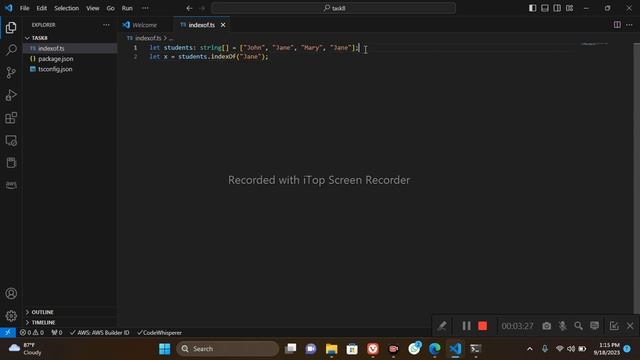Open the Go menu
The height and width of the screenshot is (360, 640).
[x=110, y=8]
